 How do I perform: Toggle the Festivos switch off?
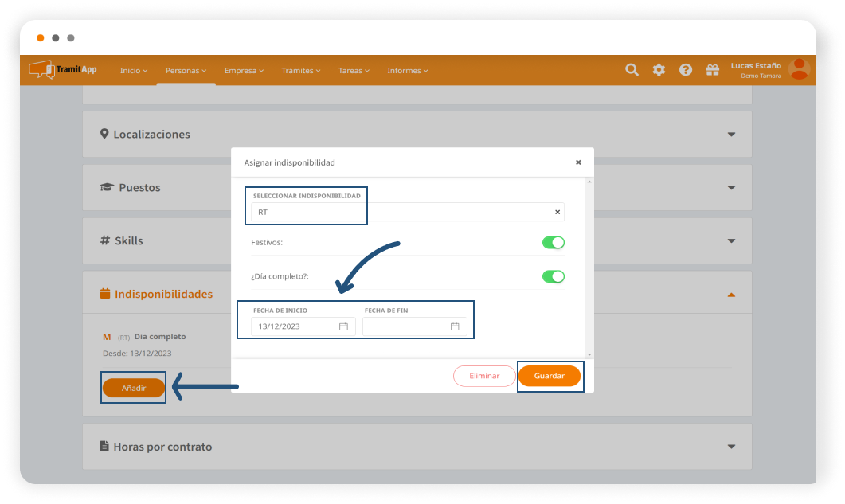(x=553, y=243)
